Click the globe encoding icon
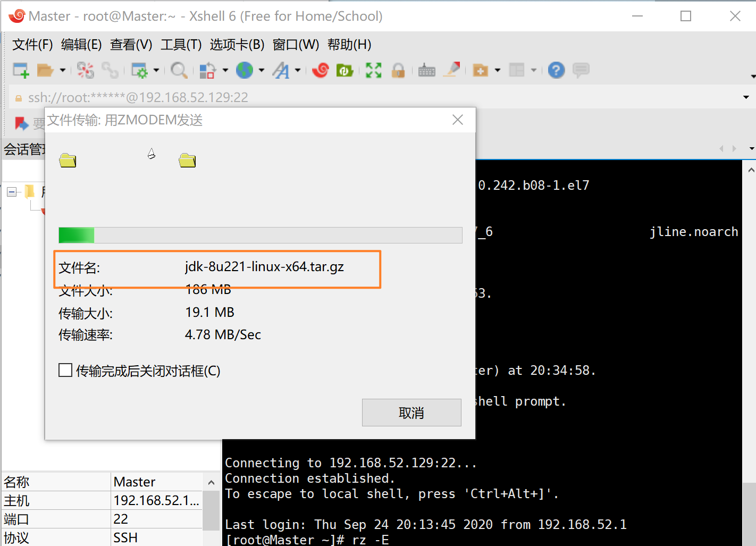 tap(245, 70)
